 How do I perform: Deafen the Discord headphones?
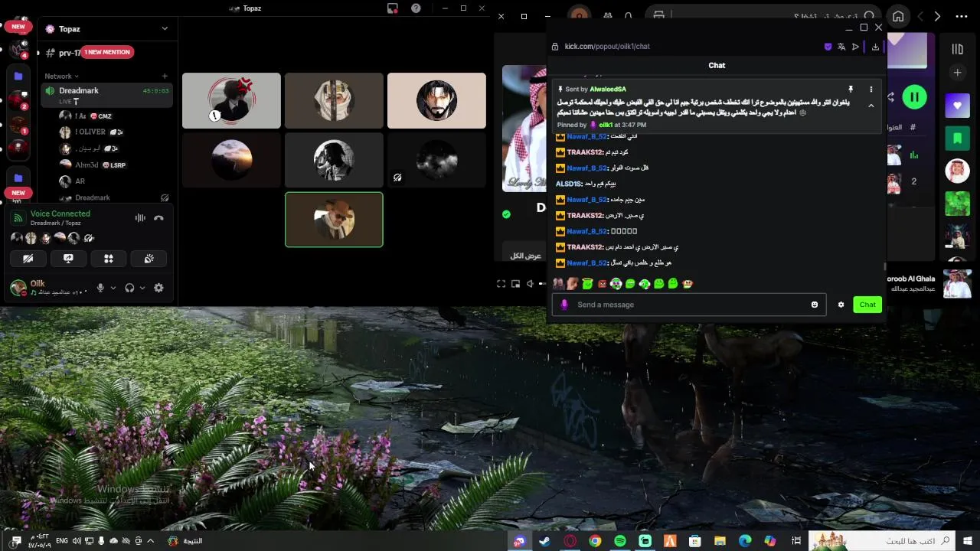129,288
